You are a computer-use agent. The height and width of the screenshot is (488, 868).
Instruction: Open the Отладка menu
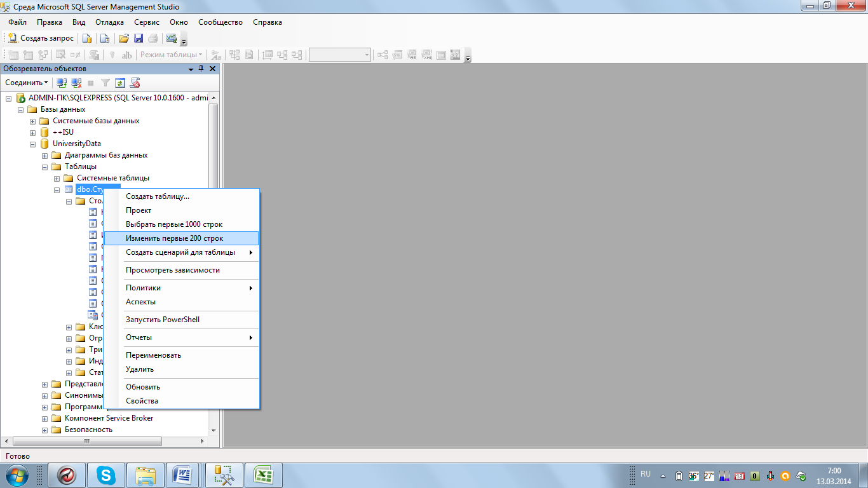point(109,22)
